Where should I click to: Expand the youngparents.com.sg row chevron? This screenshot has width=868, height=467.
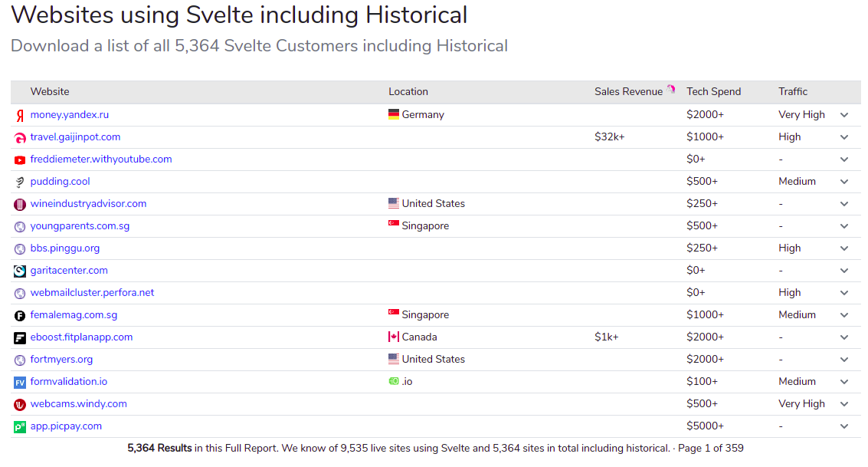click(844, 226)
